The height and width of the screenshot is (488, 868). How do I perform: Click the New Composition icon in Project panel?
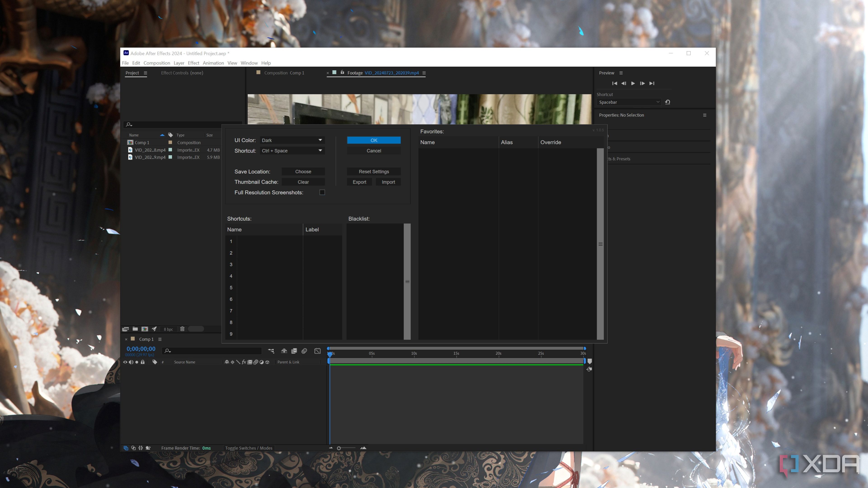click(145, 329)
